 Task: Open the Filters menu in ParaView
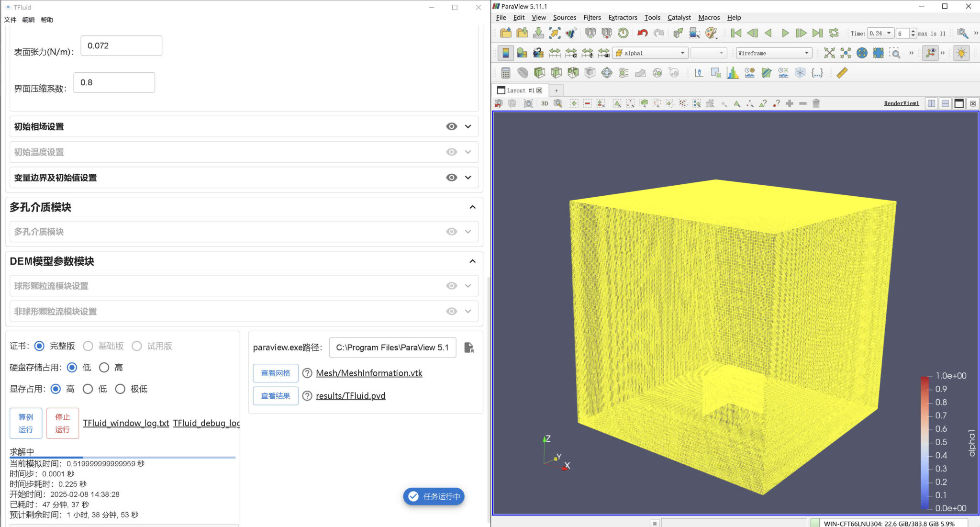(x=592, y=17)
